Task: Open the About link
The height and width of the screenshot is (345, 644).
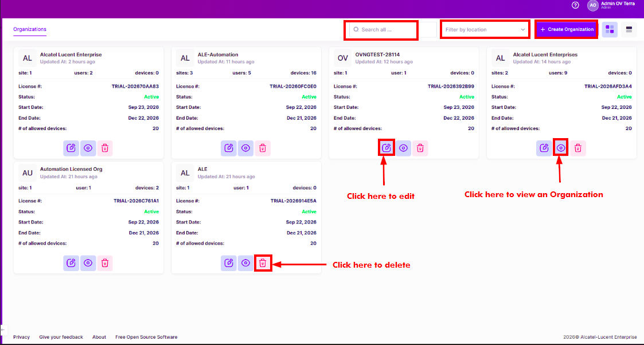Action: (99, 337)
